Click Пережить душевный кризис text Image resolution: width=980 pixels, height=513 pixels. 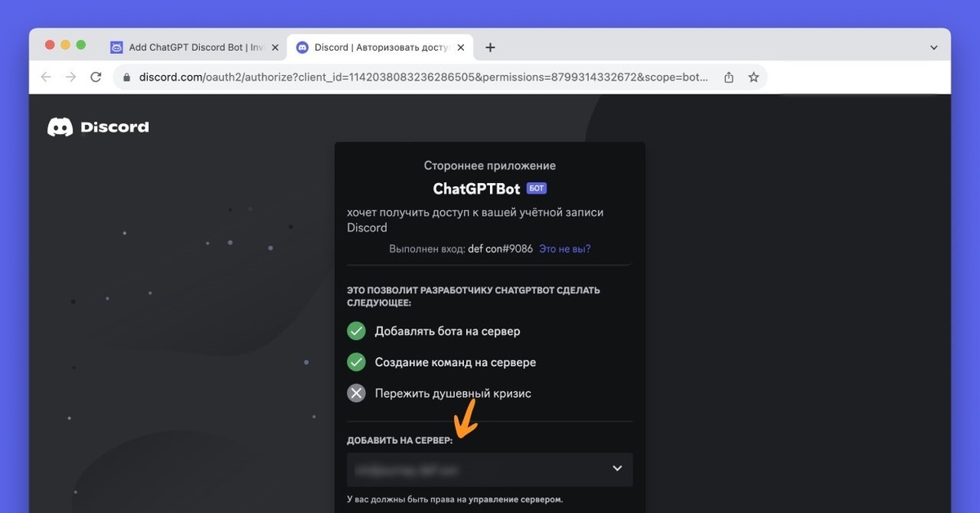(x=453, y=393)
